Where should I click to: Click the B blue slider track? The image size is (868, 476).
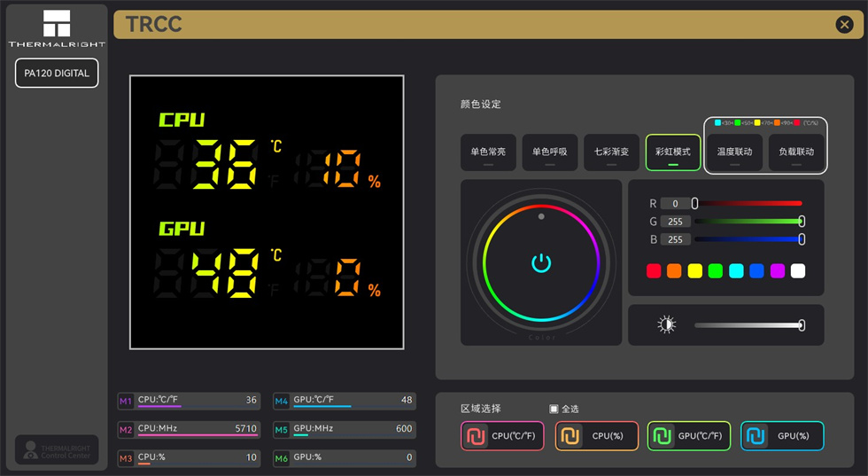(748, 239)
